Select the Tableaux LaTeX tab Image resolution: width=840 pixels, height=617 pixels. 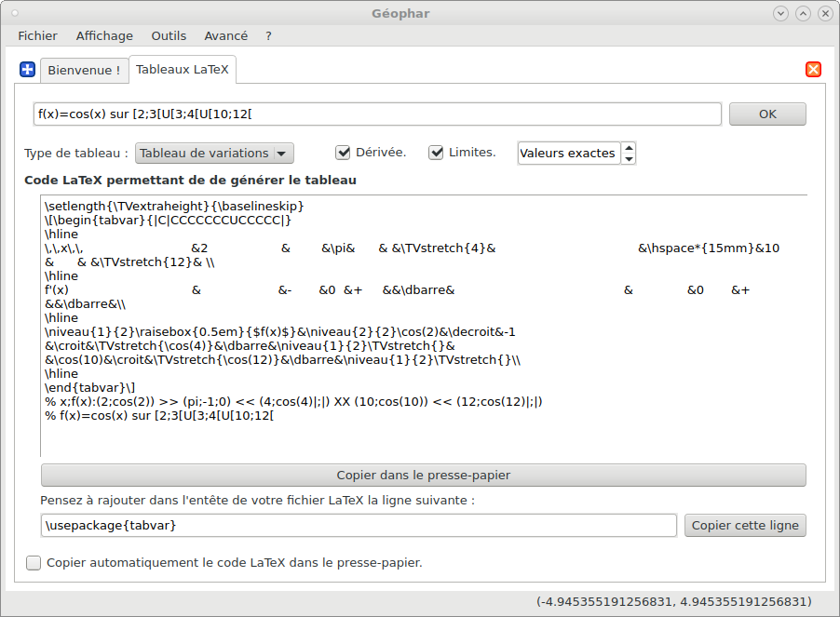(x=183, y=70)
